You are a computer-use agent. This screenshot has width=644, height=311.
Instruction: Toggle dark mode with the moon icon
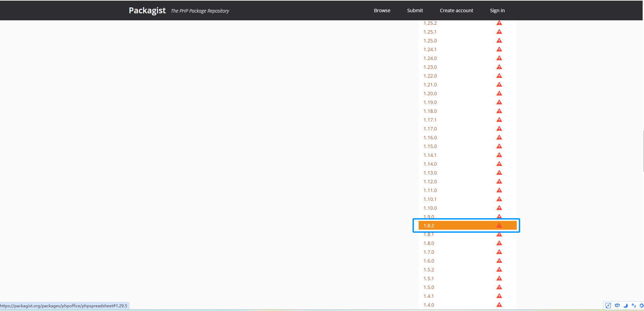pos(625,306)
